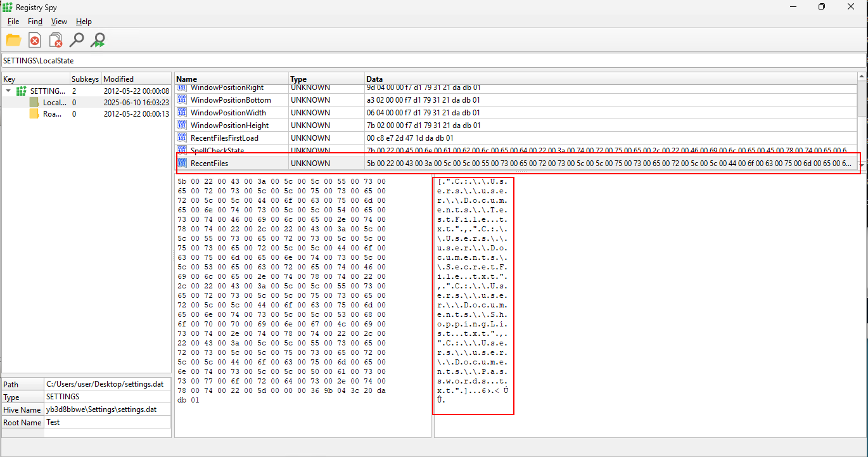Open the File menu
Viewport: 868px width, 457px height.
tap(13, 22)
